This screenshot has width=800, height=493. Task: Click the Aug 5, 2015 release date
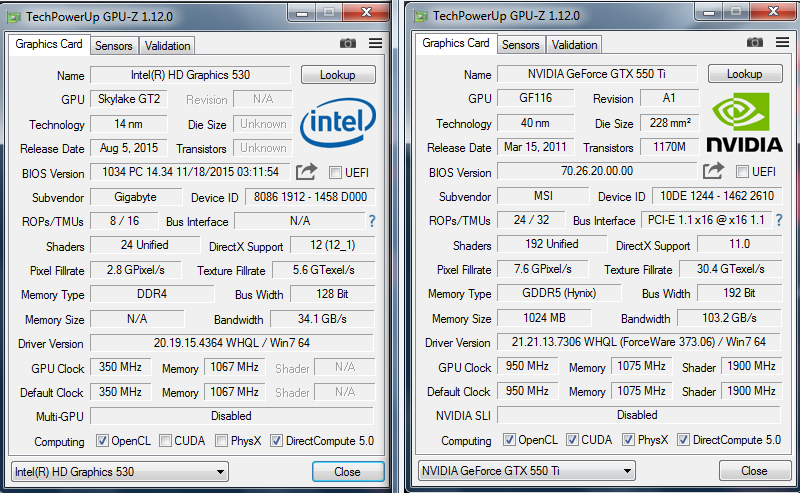(x=129, y=148)
